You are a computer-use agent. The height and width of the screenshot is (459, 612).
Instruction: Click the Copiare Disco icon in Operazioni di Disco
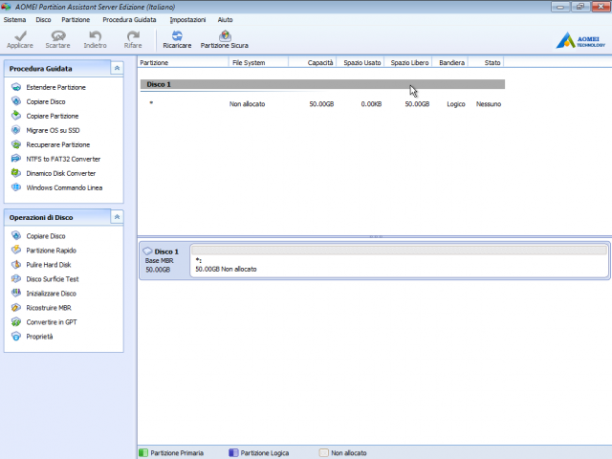(x=16, y=236)
